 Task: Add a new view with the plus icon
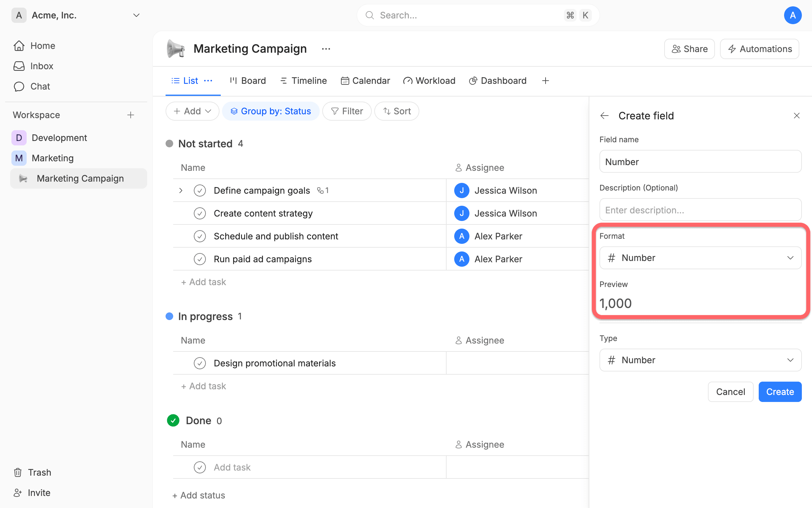coord(545,81)
